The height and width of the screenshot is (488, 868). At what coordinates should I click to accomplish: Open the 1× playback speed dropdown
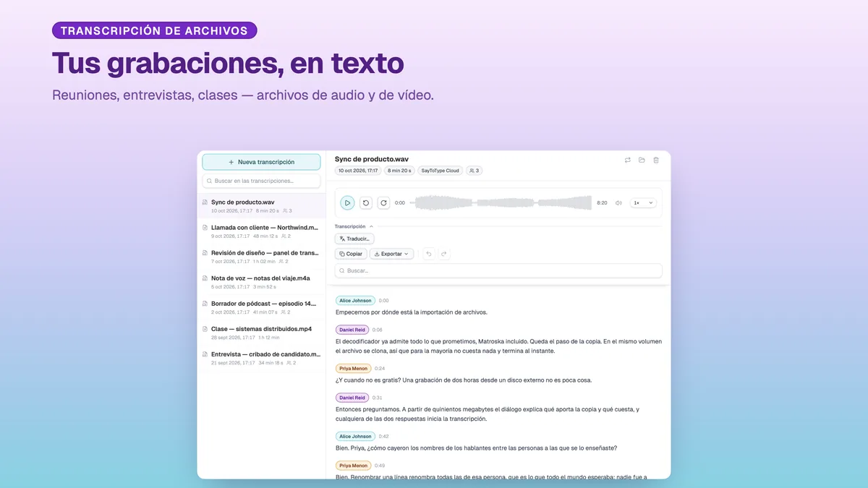click(643, 203)
